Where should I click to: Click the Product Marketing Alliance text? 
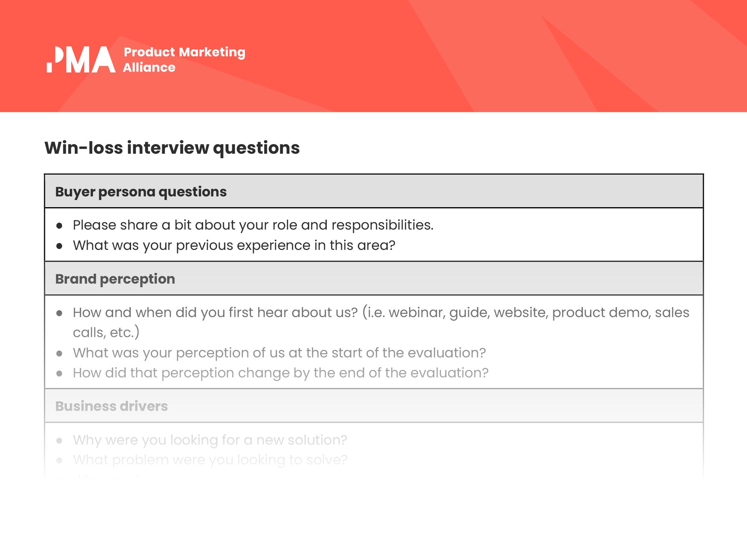point(184,60)
